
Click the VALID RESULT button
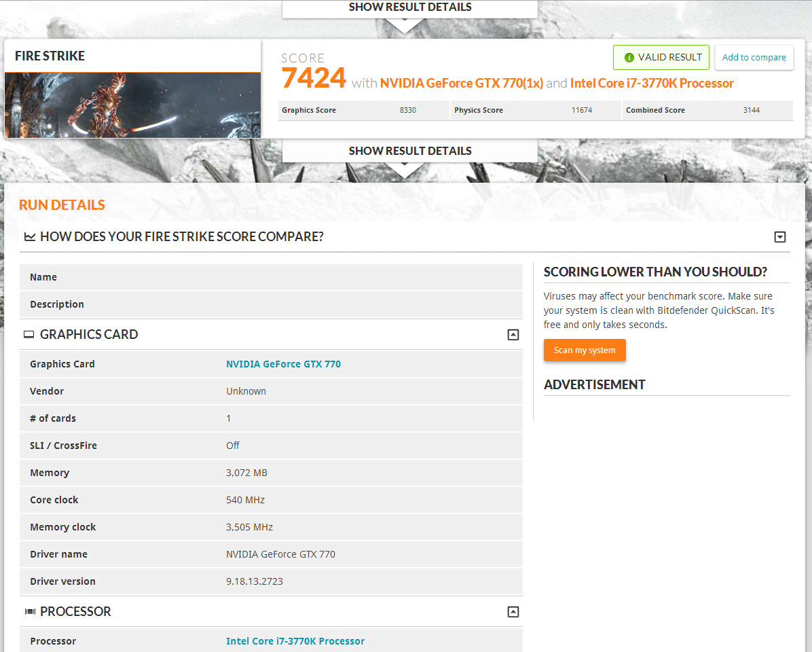(661, 57)
